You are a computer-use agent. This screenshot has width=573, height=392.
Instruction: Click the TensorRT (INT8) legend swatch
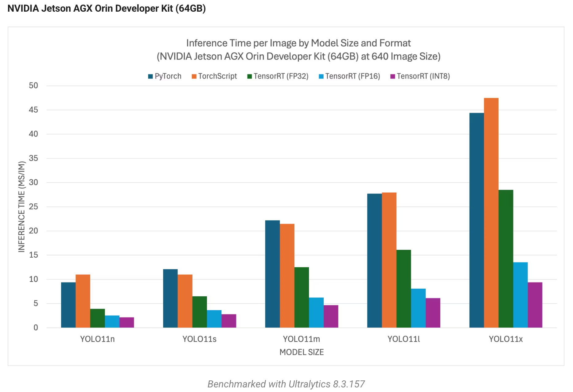click(x=393, y=76)
